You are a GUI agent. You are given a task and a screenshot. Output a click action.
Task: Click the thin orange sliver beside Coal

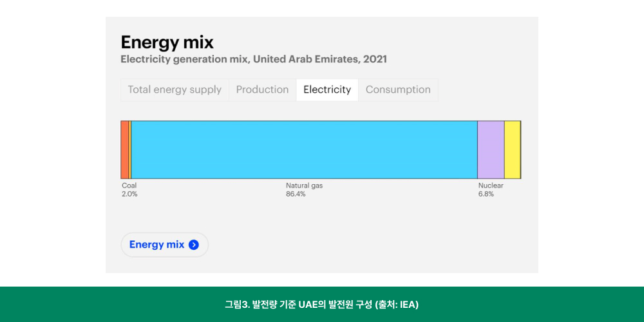click(130, 150)
